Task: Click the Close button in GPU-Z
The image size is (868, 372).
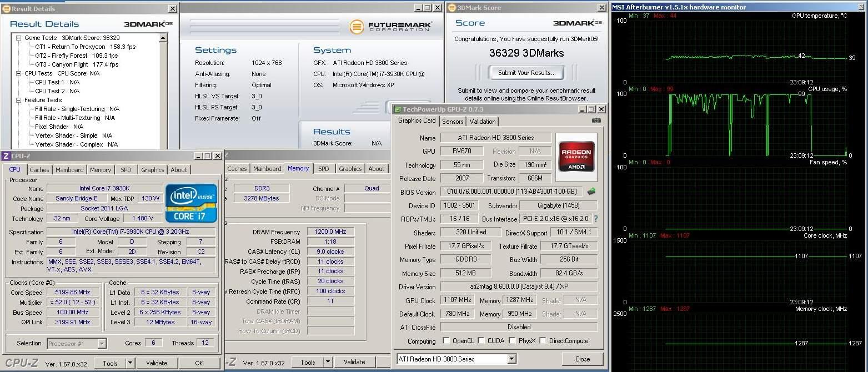Action: pos(583,359)
